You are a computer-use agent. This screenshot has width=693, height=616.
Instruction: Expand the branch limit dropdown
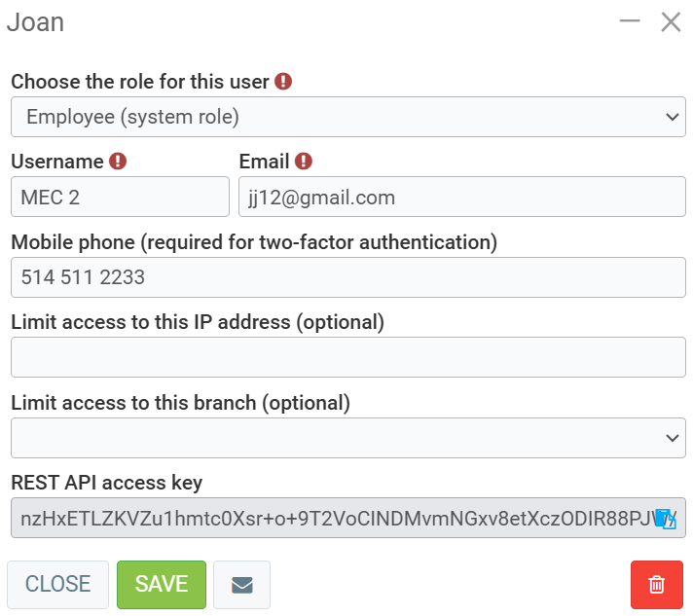[347, 438]
